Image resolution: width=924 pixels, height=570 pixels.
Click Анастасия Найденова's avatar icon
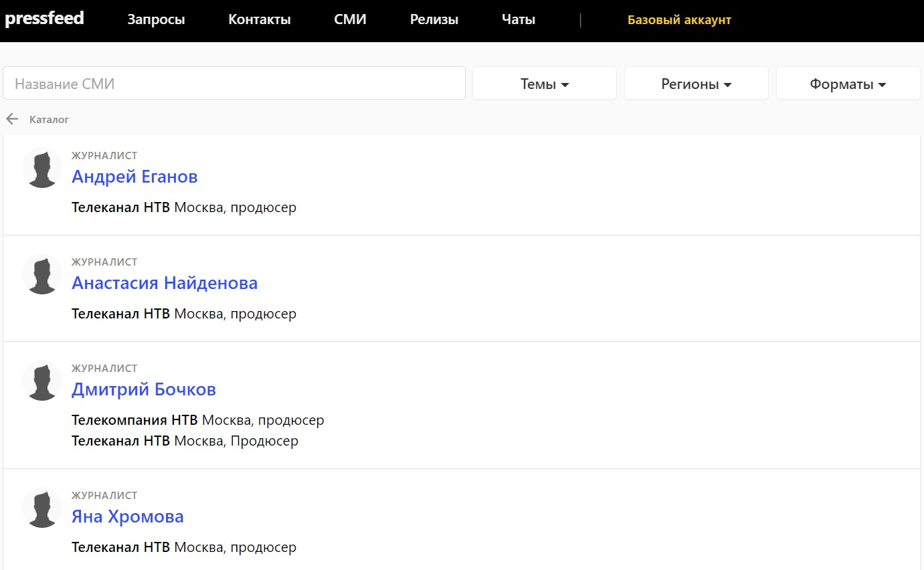(x=42, y=274)
